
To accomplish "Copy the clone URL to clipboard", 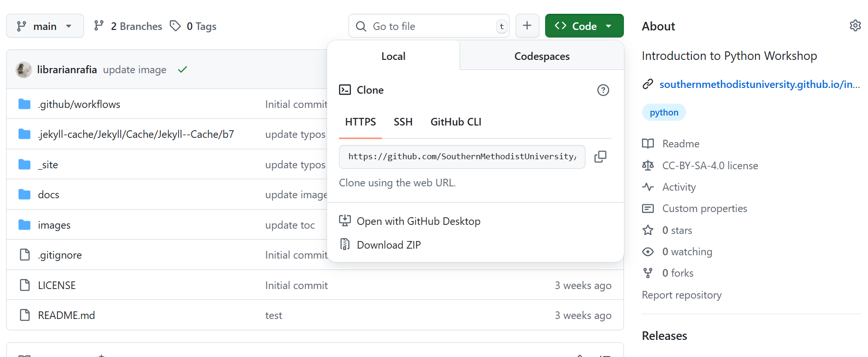I will pyautogui.click(x=600, y=156).
